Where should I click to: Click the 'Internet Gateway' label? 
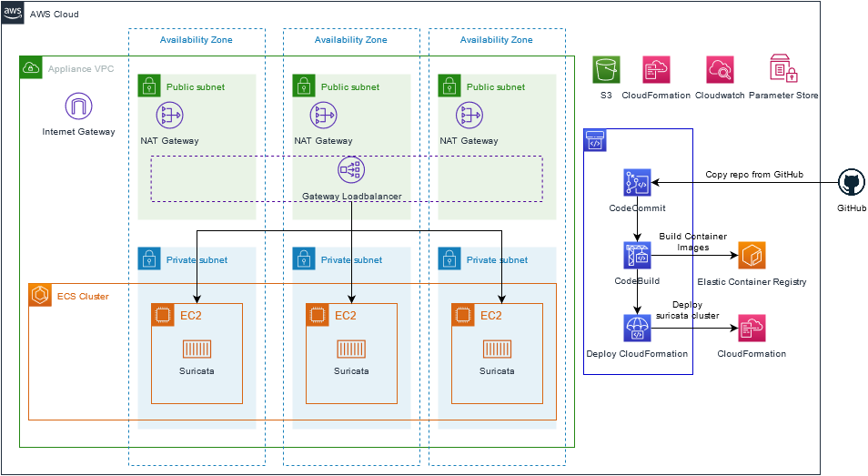coord(78,132)
